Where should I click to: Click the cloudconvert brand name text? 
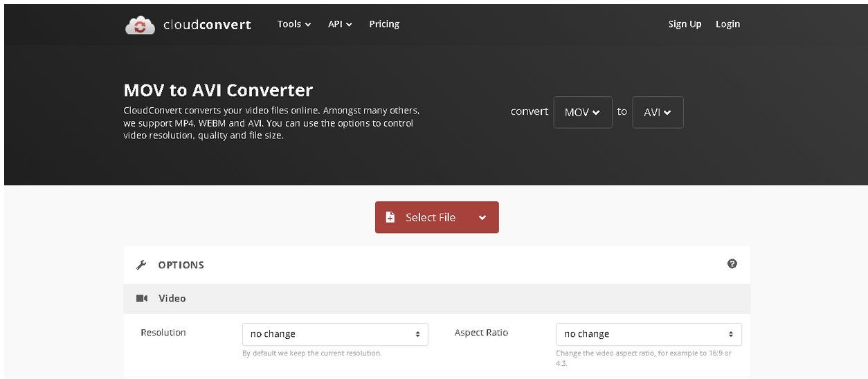[207, 25]
